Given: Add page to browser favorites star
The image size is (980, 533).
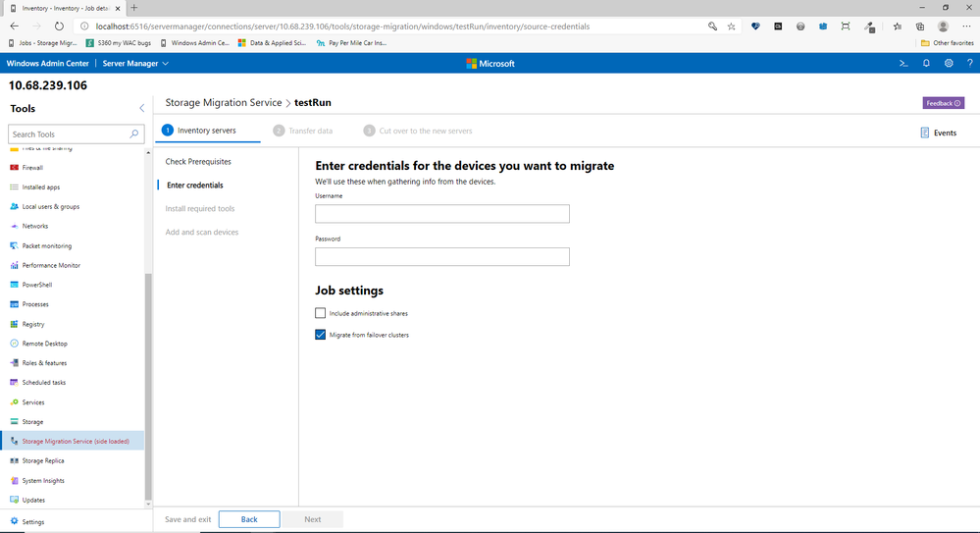Looking at the screenshot, I should (731, 27).
